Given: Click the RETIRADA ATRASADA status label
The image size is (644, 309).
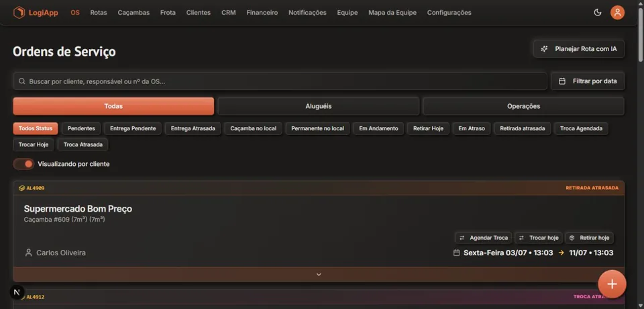Looking at the screenshot, I should click(x=592, y=188).
